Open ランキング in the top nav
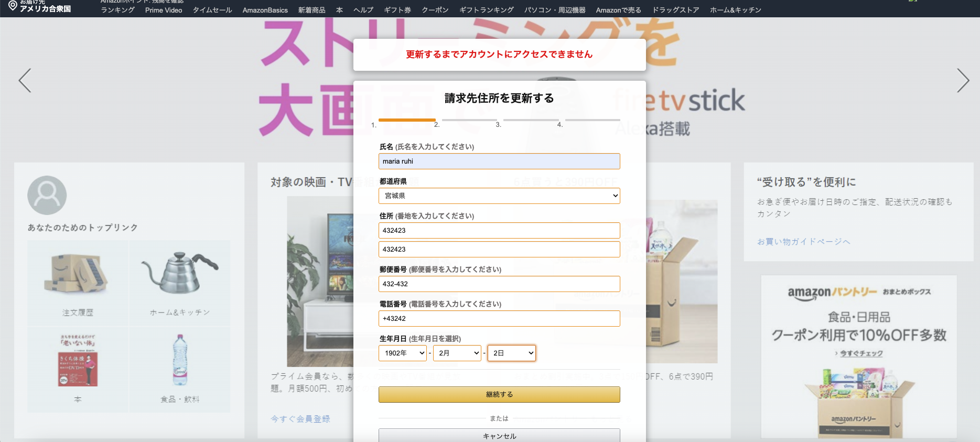980x442 pixels. (x=117, y=10)
